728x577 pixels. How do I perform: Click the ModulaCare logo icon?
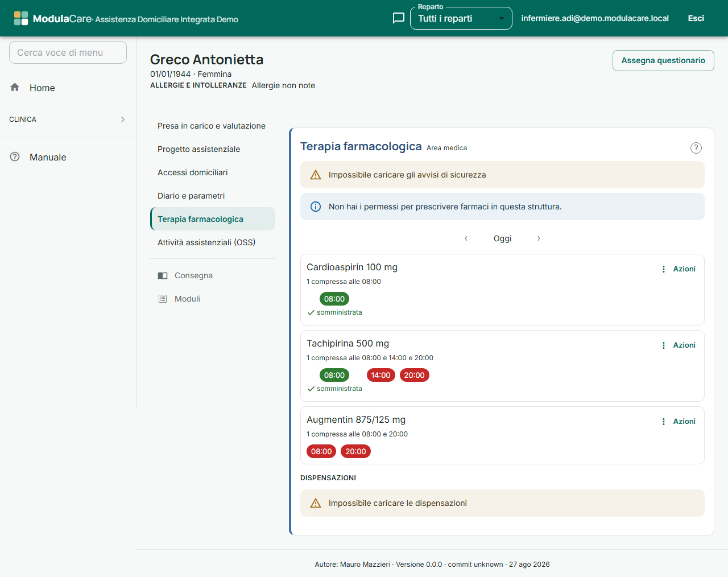(x=21, y=18)
